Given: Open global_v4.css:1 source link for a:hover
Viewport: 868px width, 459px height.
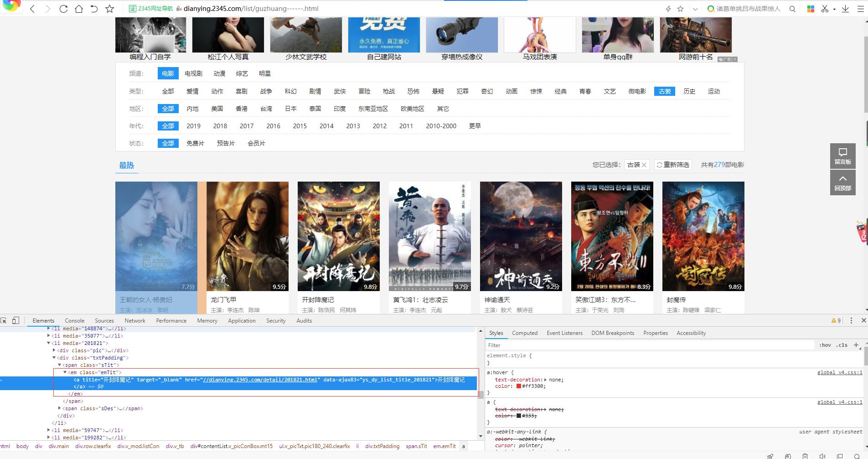Looking at the screenshot, I should [x=840, y=372].
